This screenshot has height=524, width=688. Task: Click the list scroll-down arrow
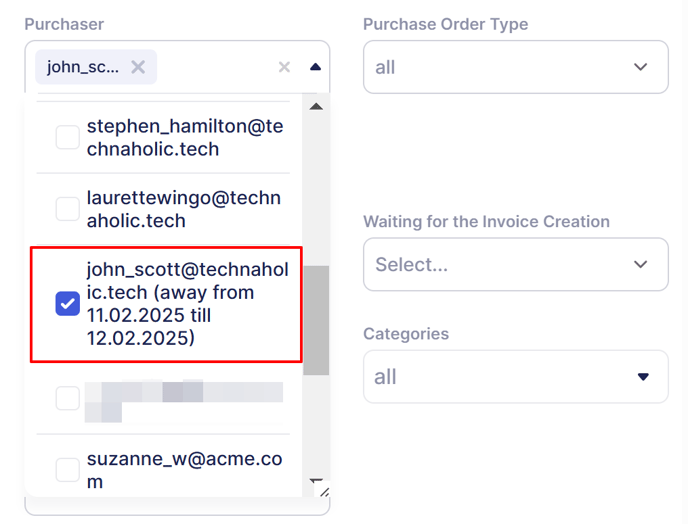pyautogui.click(x=316, y=481)
